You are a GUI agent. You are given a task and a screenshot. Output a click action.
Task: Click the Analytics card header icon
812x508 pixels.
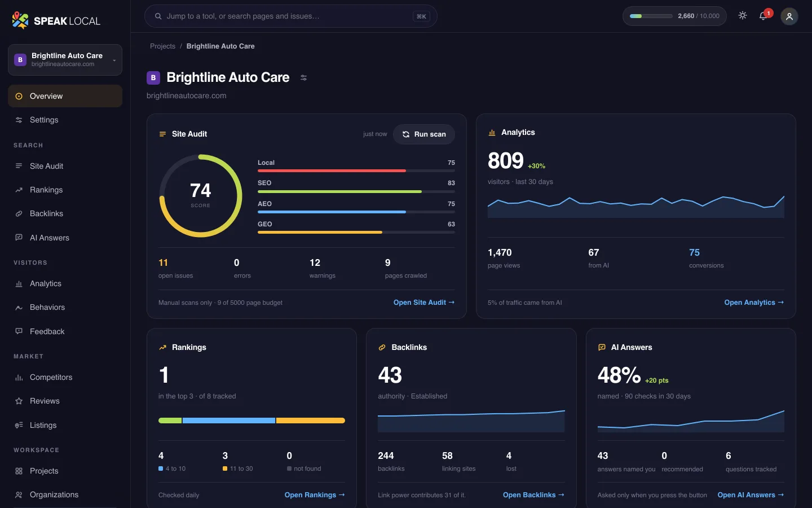coord(492,133)
